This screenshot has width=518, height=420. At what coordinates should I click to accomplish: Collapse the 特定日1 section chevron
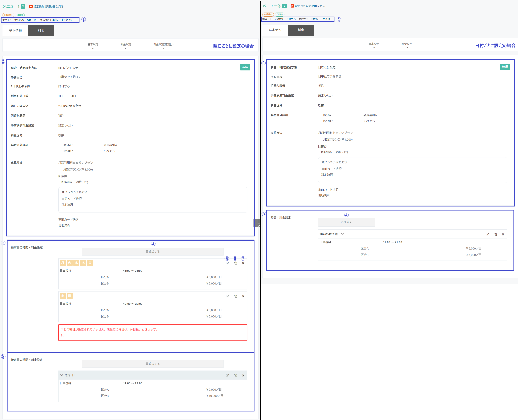(62, 375)
